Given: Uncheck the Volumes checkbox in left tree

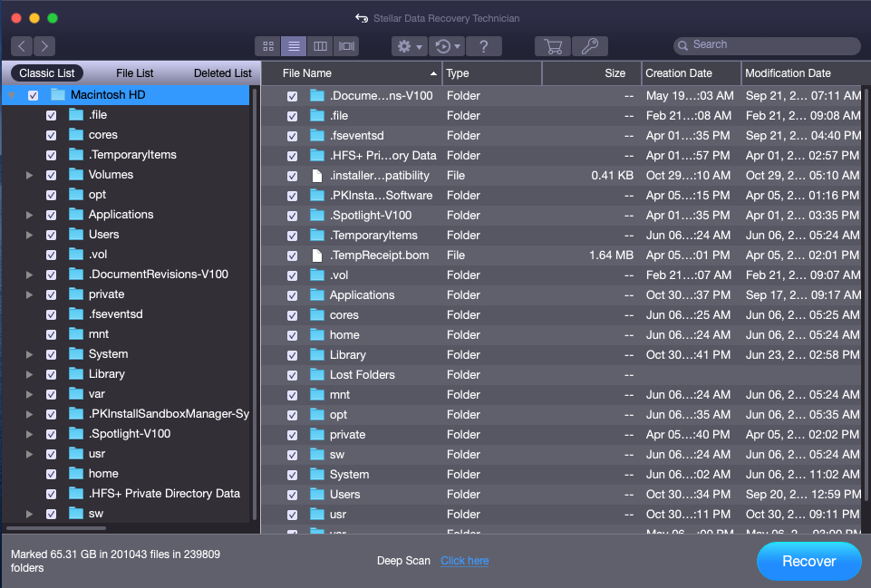Looking at the screenshot, I should (x=51, y=175).
